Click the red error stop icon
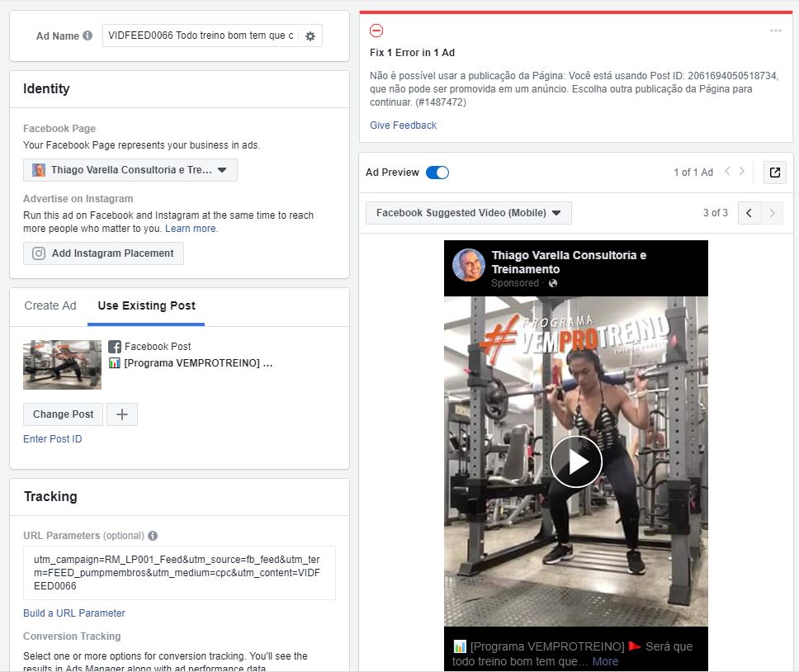 [376, 31]
